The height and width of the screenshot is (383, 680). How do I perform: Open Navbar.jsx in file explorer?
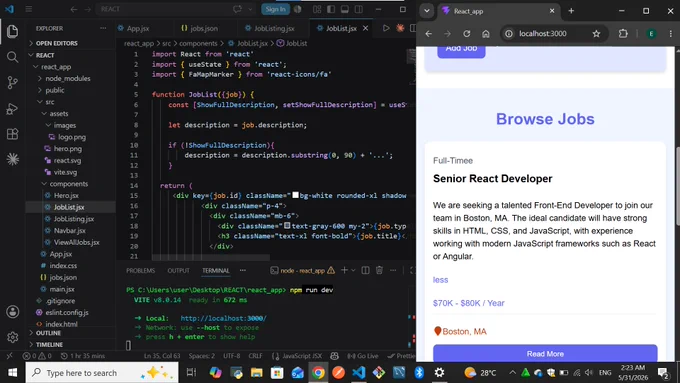[x=71, y=231]
